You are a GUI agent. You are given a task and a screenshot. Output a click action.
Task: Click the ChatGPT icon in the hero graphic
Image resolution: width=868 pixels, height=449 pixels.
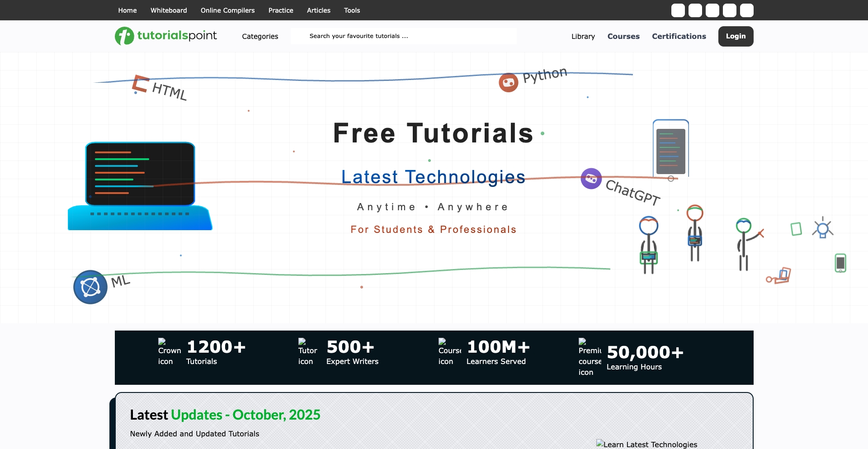pos(591,179)
